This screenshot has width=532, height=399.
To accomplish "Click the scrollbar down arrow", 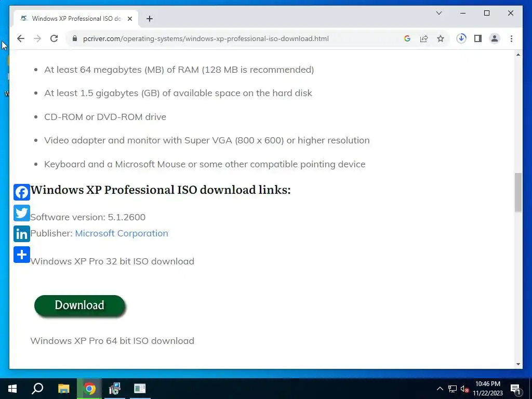I will click(x=518, y=364).
